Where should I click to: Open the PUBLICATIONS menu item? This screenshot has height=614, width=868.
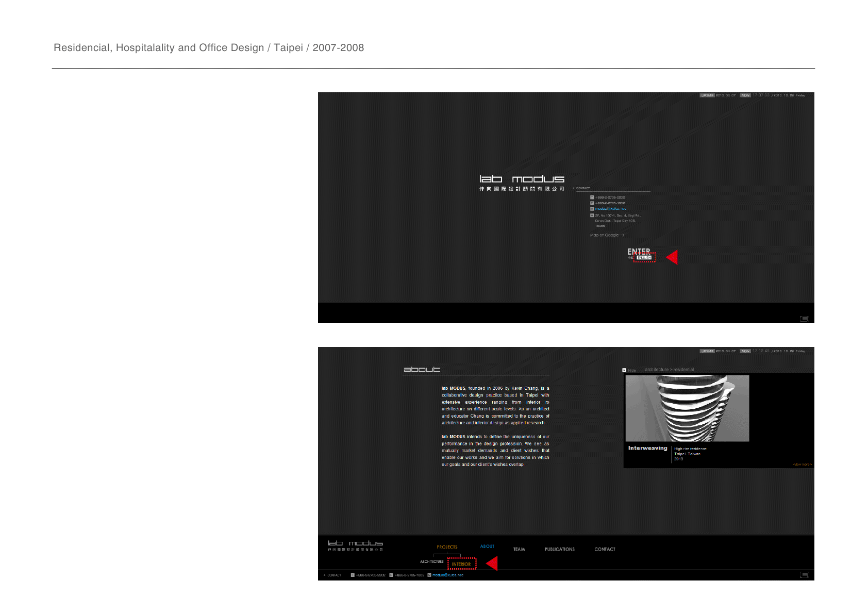(x=559, y=550)
